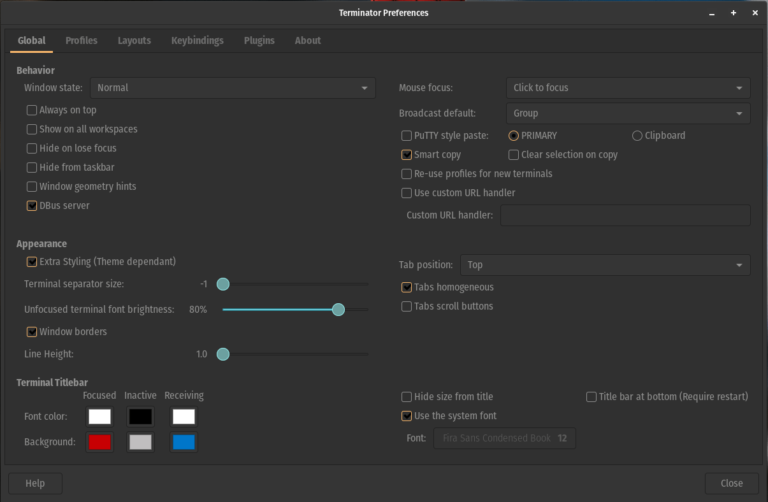The width and height of the screenshot is (768, 502).
Task: Select the Plugins tab
Action: [x=259, y=41]
